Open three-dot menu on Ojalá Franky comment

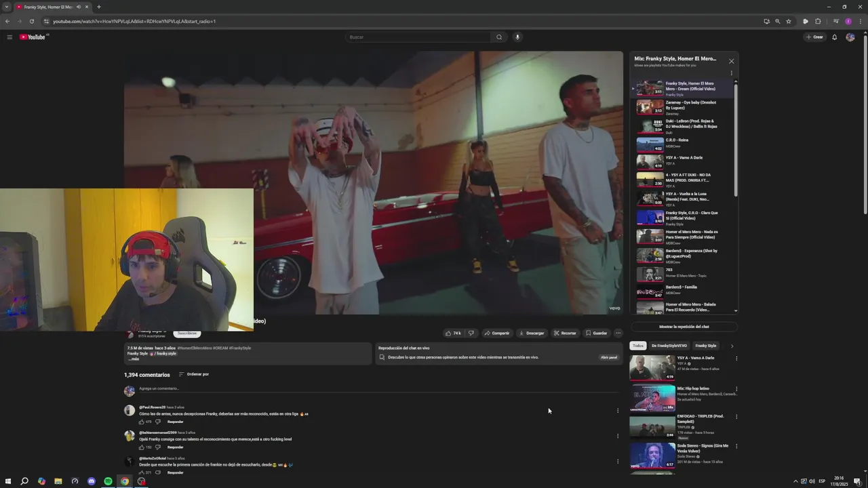point(618,436)
